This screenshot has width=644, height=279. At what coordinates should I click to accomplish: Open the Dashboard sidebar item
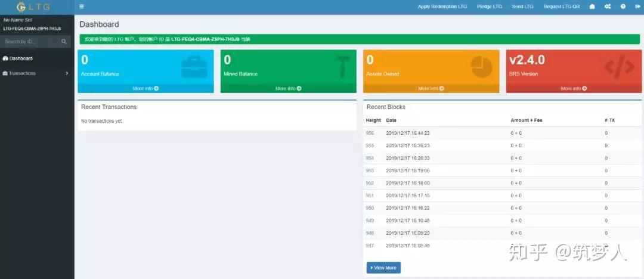(x=37, y=58)
